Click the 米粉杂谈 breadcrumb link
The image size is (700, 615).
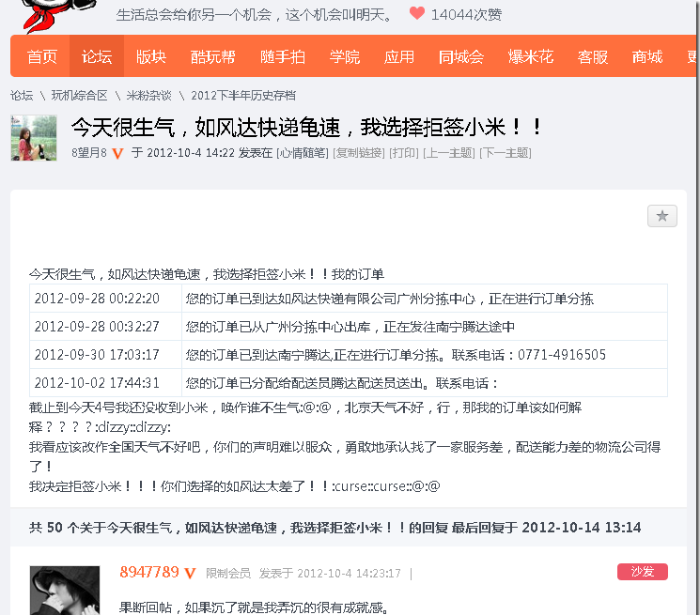coord(148,96)
